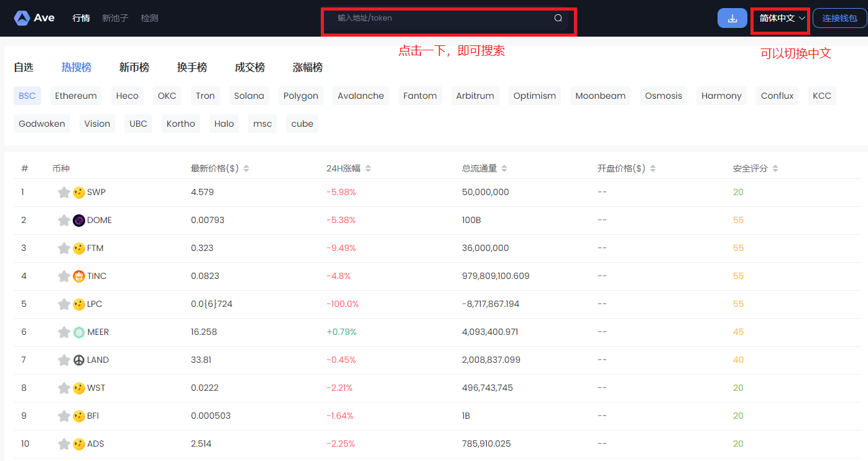868x461 pixels.
Task: Toggle the favorite star for BFI
Action: 64,416
